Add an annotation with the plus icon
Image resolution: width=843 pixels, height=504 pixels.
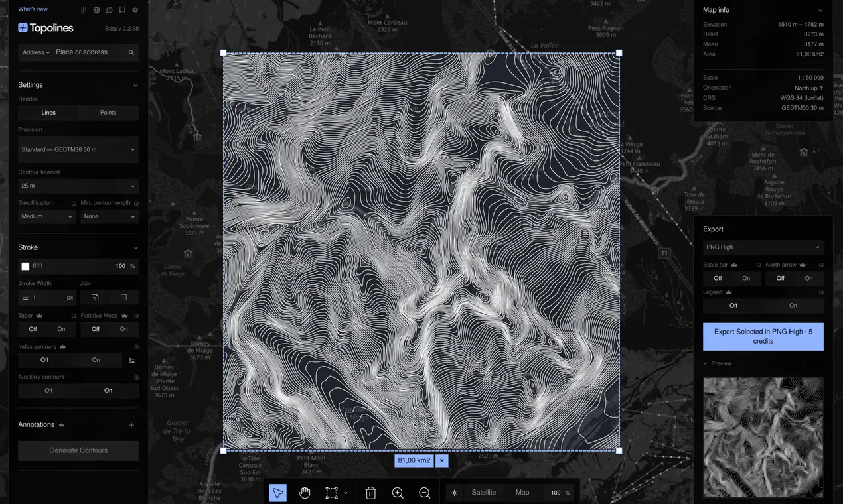131,425
